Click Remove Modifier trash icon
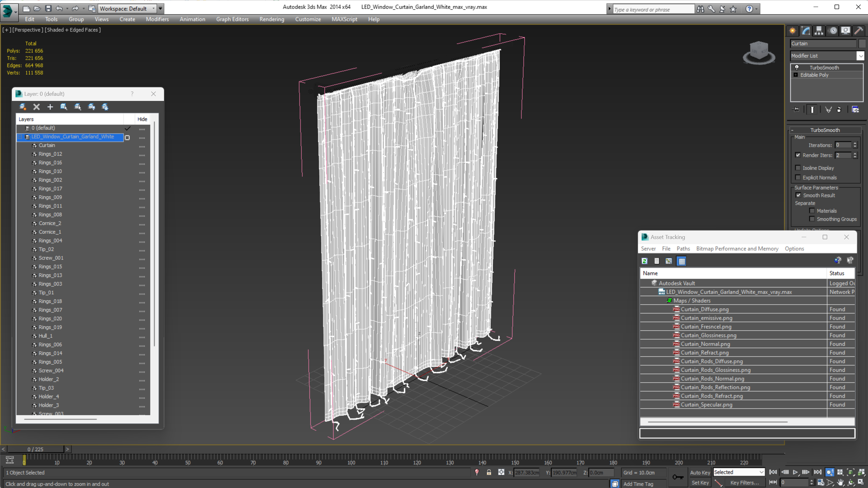The height and width of the screenshot is (488, 868). pyautogui.click(x=839, y=109)
